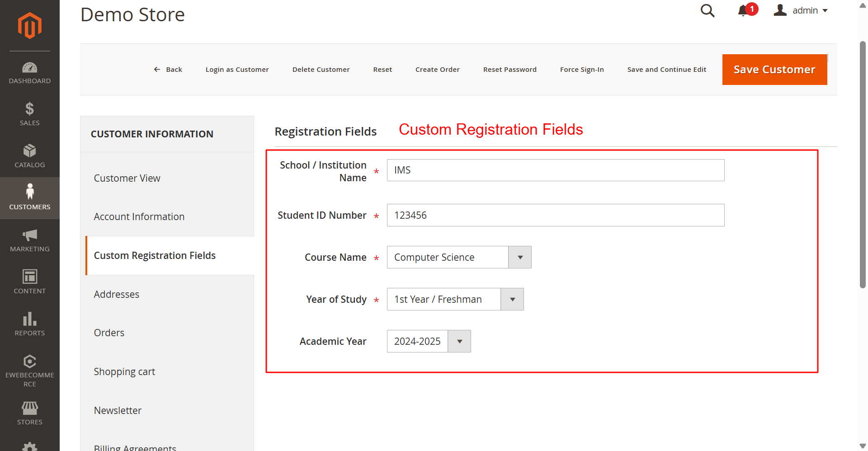Click the Save Customer button
This screenshot has height=451, width=868.
(x=774, y=70)
